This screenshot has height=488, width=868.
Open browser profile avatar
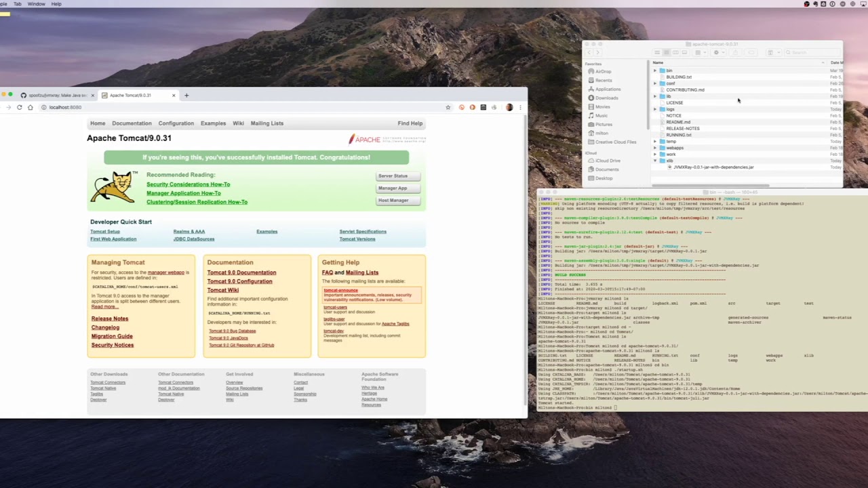509,107
